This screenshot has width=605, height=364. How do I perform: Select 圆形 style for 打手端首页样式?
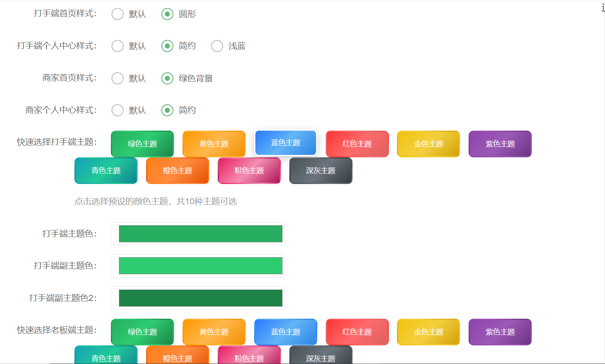tap(167, 14)
